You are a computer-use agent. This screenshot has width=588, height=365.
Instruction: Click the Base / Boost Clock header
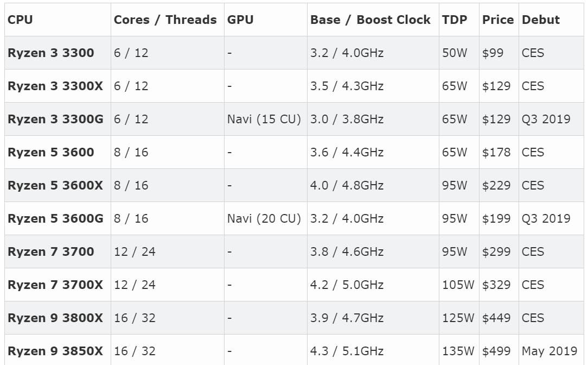pos(370,20)
